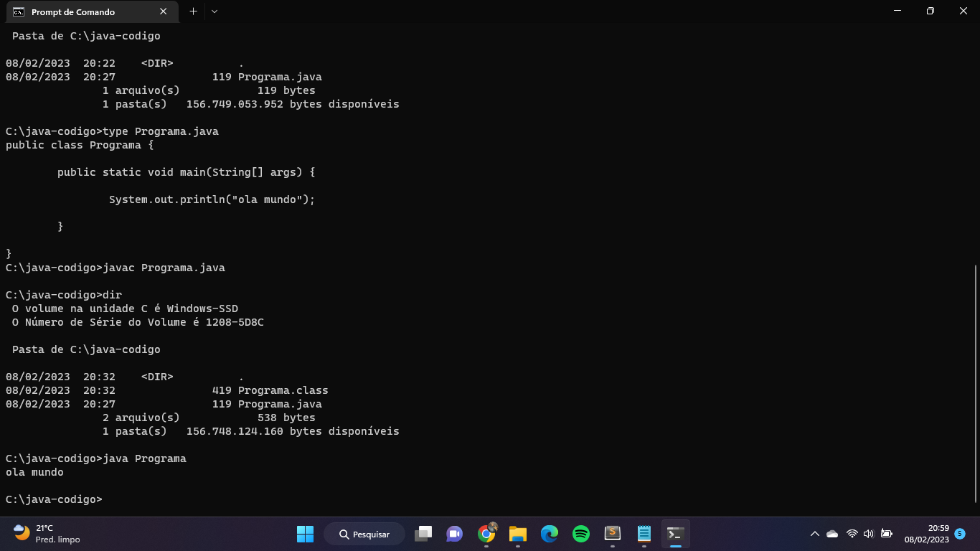Open the notification count badge
The height and width of the screenshot is (551, 980).
click(960, 534)
